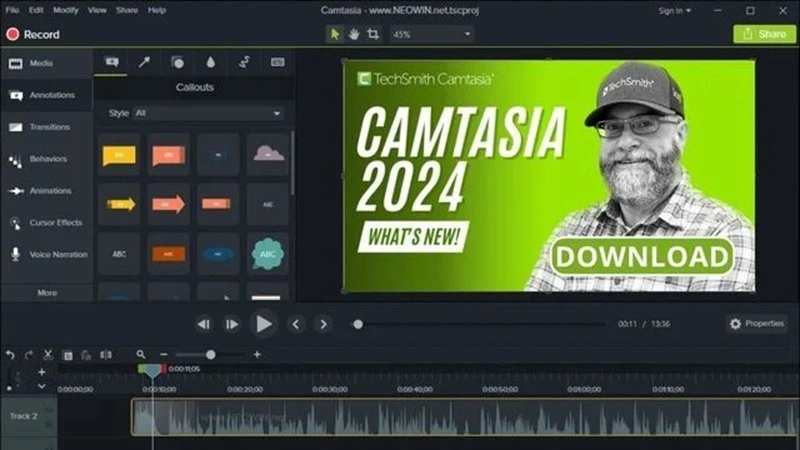Click the timeline zoom slider handle
Viewport: 800px width, 450px height.
pyautogui.click(x=210, y=355)
